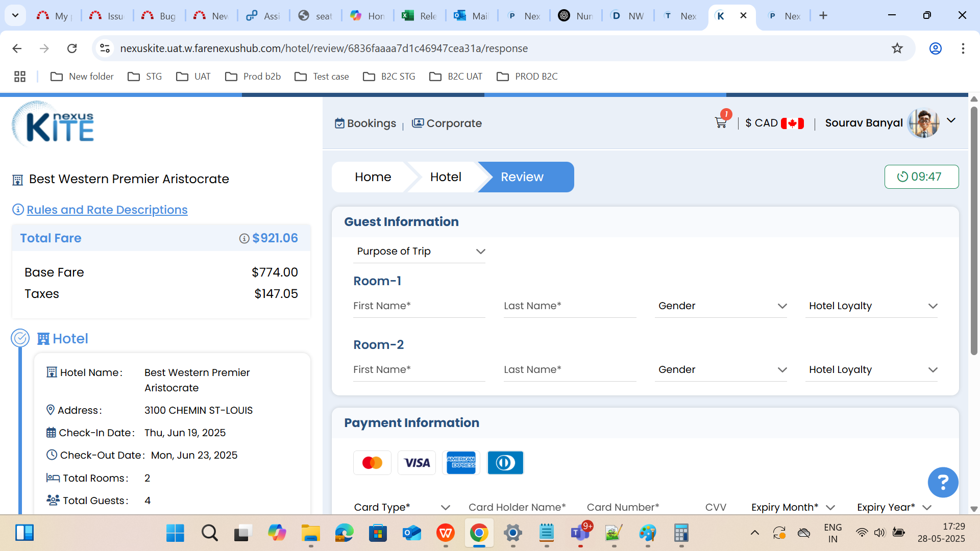This screenshot has height=551, width=980.
Task: Open the UAT bookmarks folder
Action: point(193,77)
